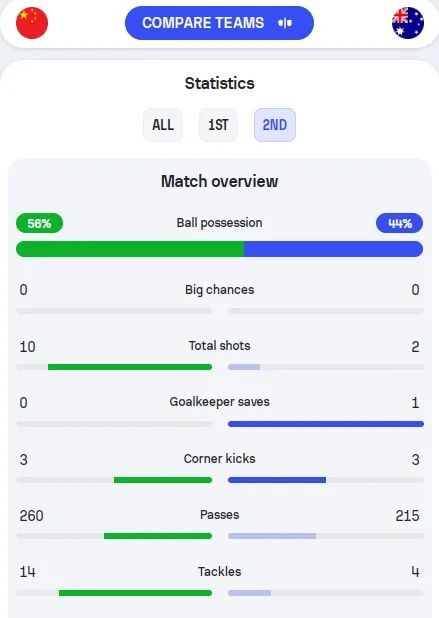Select the 1ST half tab
Screen dimensions: 439x618
click(218, 125)
